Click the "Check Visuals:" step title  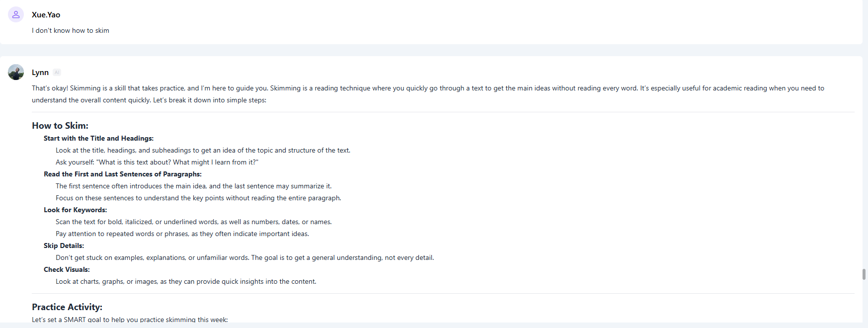pos(67,270)
